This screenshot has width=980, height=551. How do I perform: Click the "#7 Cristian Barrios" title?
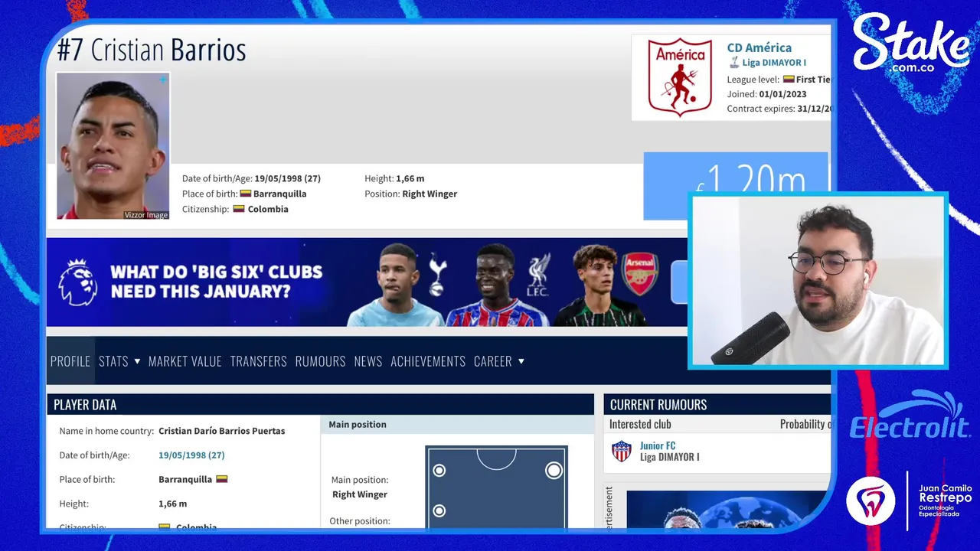tap(152, 50)
